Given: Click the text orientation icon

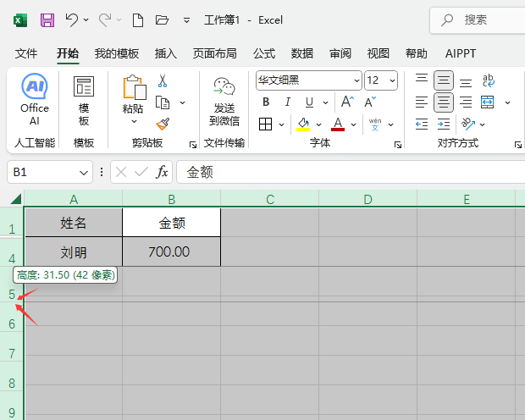Looking at the screenshot, I should (468, 124).
